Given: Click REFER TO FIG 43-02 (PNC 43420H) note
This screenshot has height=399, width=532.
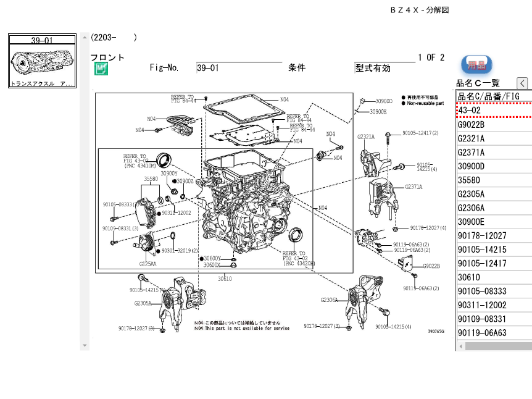Looking at the screenshot, I should click(299, 258).
